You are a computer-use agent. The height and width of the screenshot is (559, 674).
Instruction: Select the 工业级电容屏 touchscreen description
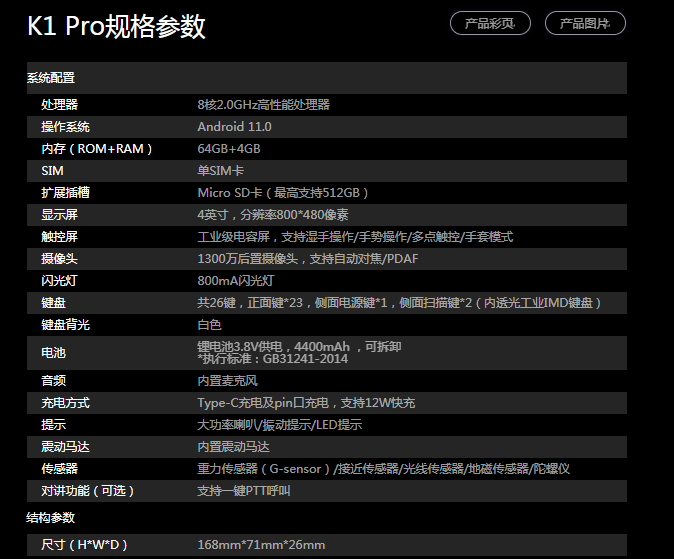[x=355, y=236]
